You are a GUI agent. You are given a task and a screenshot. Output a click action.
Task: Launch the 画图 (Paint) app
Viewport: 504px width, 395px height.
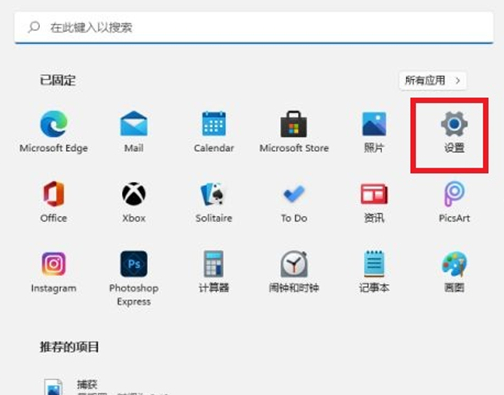(x=454, y=272)
